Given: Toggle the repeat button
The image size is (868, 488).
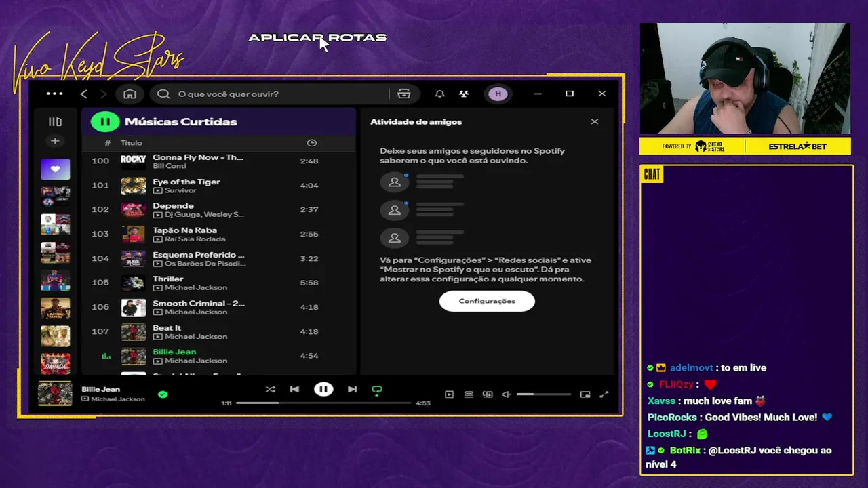Looking at the screenshot, I should pyautogui.click(x=377, y=390).
